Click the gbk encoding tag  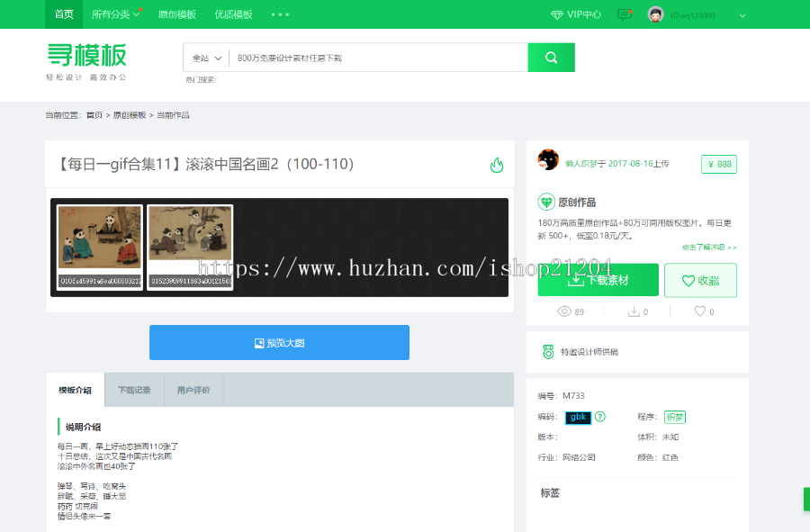point(578,417)
